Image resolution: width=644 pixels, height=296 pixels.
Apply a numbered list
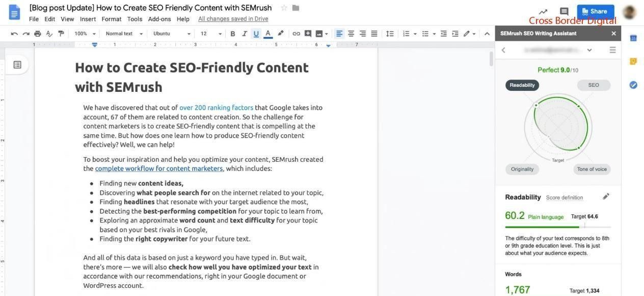pyautogui.click(x=406, y=34)
